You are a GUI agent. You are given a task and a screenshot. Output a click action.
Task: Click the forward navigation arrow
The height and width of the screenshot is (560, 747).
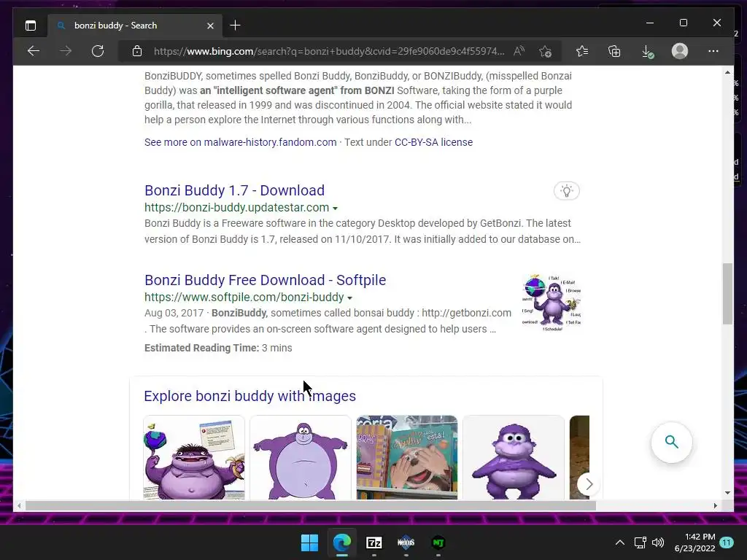[x=66, y=51]
